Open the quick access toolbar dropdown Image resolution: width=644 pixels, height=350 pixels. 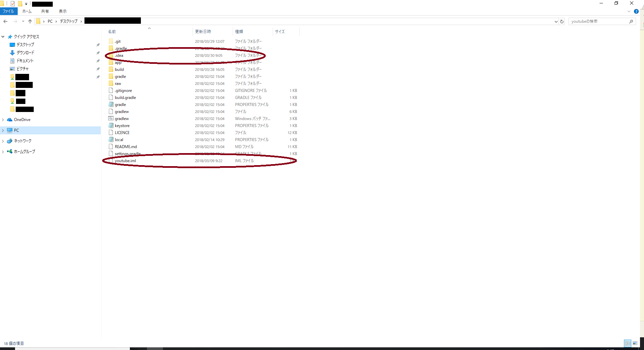(26, 4)
